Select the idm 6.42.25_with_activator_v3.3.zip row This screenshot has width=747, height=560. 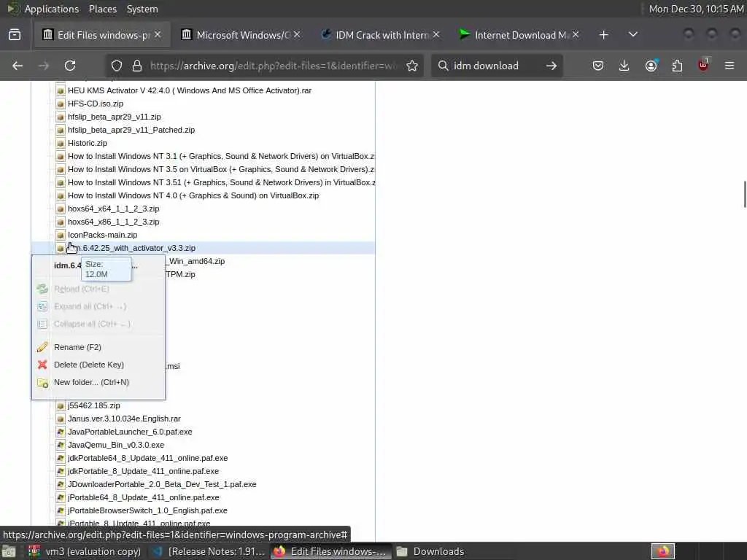point(204,248)
